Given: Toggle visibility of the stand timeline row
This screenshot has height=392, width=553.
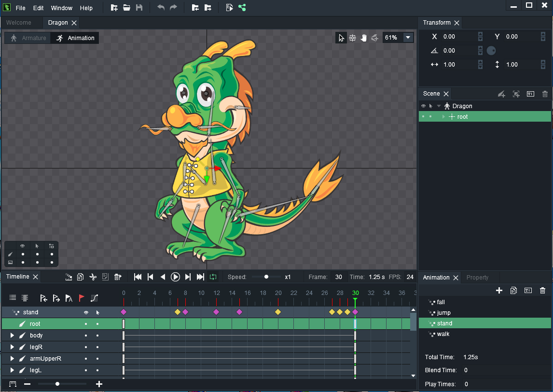Looking at the screenshot, I should [x=86, y=312].
